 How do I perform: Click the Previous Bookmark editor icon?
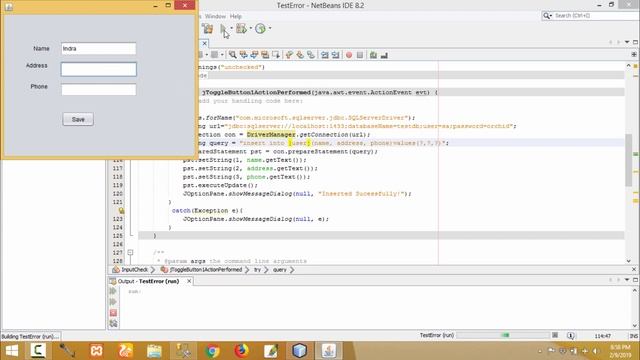click(289, 55)
